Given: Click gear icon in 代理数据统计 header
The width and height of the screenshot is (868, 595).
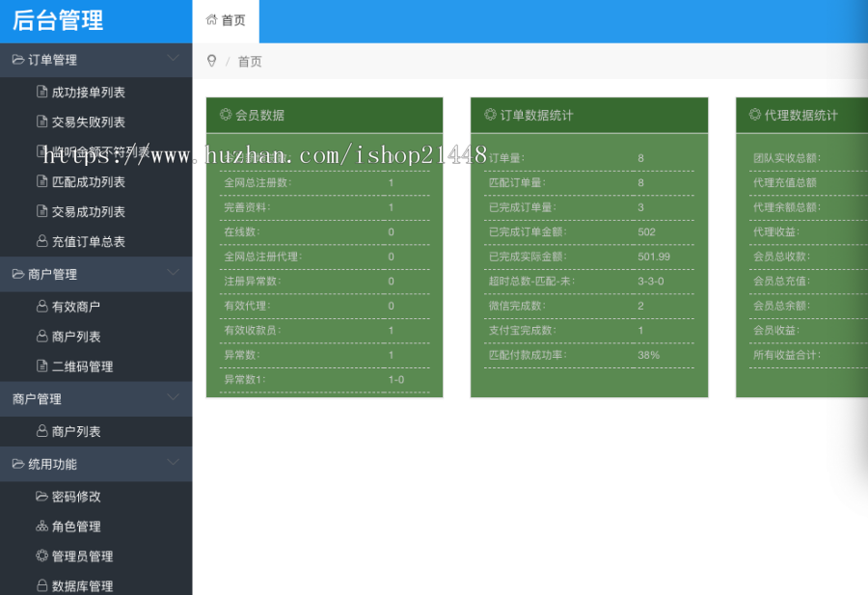Looking at the screenshot, I should (x=755, y=115).
